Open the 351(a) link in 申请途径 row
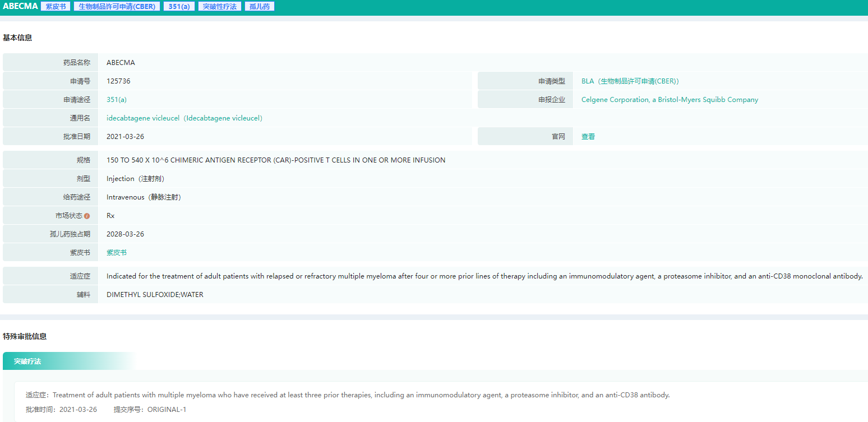 [117, 100]
